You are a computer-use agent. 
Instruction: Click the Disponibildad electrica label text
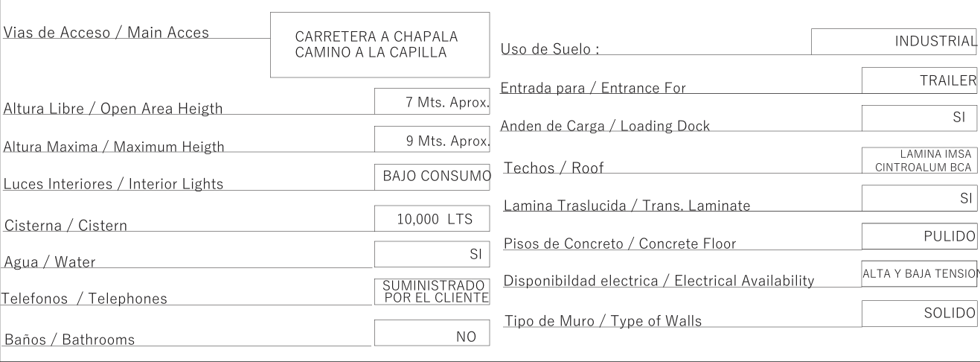pyautogui.click(x=659, y=281)
